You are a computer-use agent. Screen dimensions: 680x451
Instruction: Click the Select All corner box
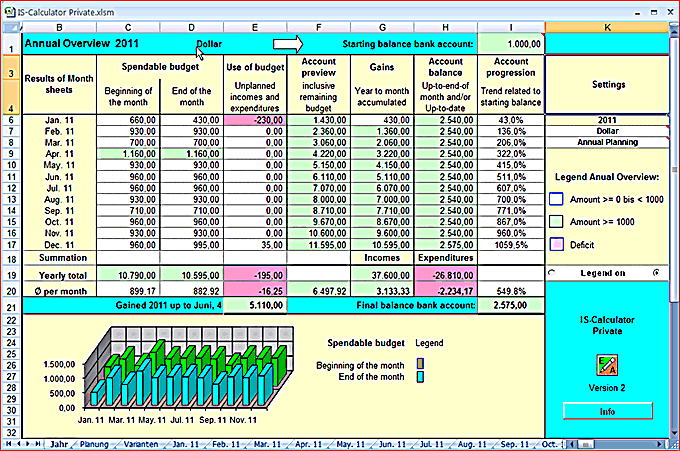click(x=10, y=28)
